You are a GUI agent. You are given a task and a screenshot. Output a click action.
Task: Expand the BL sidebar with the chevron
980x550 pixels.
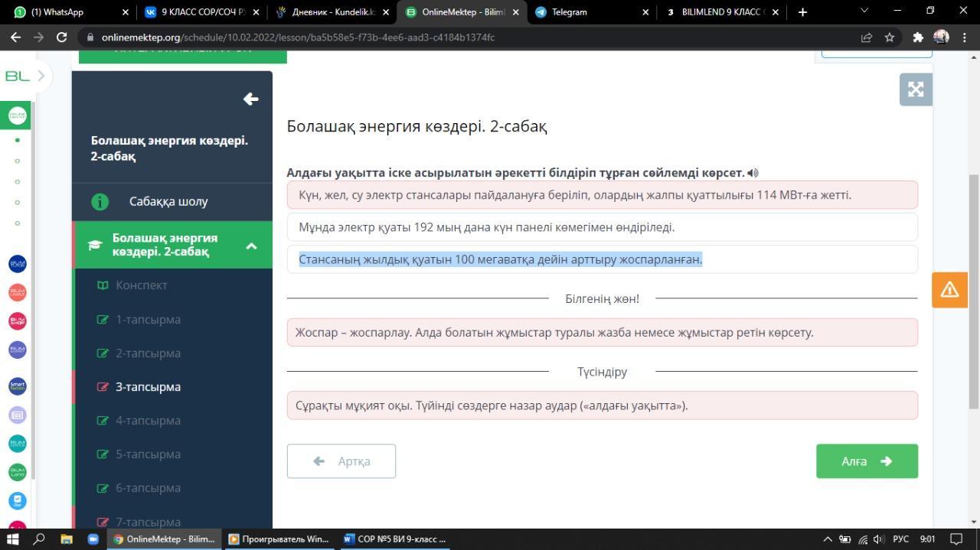pos(41,76)
